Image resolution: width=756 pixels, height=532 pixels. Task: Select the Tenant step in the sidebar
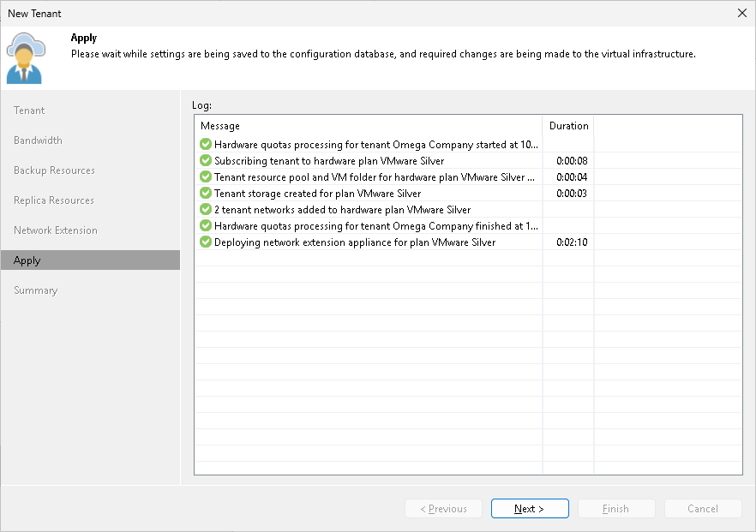click(28, 110)
